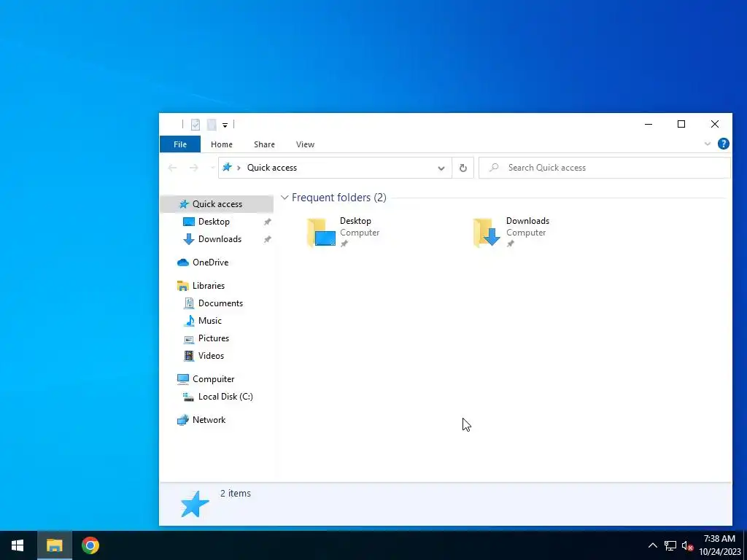This screenshot has height=560, width=747.
Task: Click the Search Quick access field
Action: tap(605, 168)
